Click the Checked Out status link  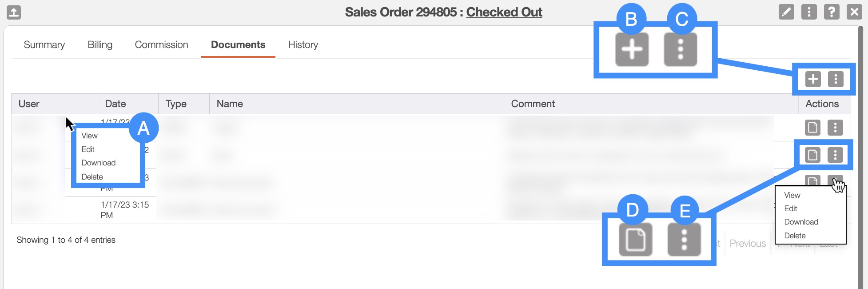coord(504,12)
